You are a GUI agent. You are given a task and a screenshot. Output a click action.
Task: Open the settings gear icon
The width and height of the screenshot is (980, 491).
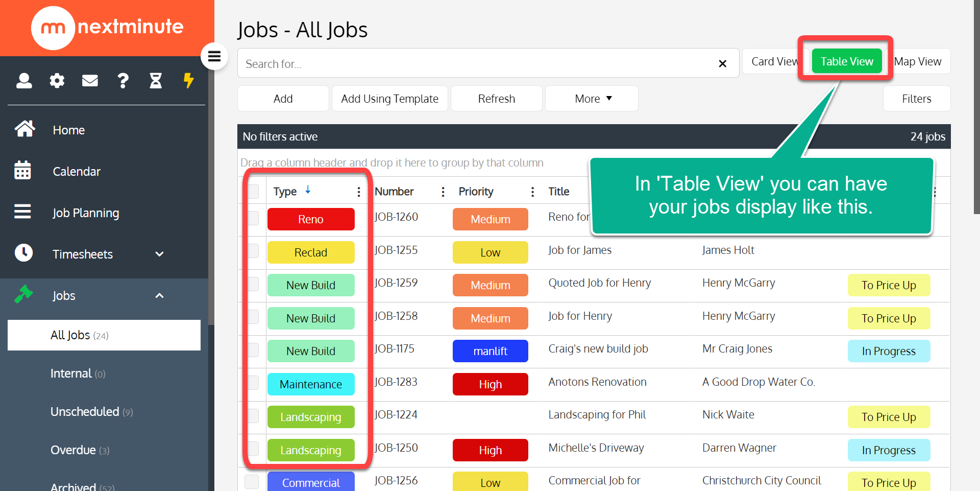57,80
